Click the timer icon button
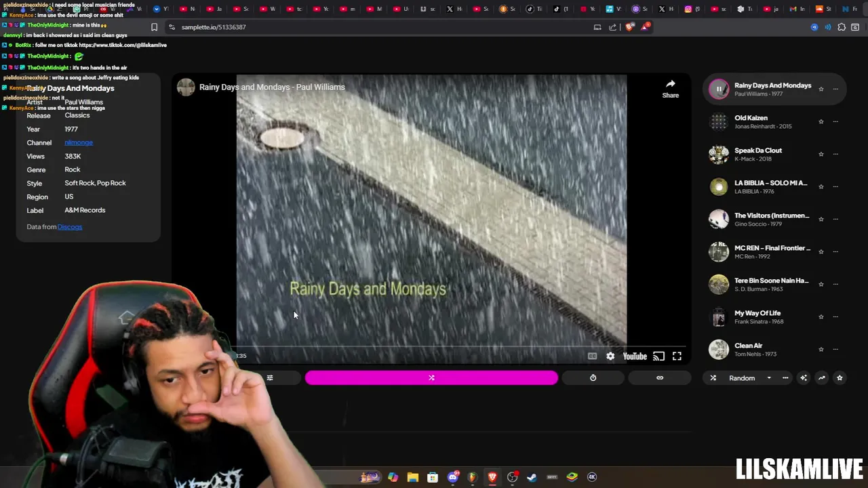 [593, 378]
